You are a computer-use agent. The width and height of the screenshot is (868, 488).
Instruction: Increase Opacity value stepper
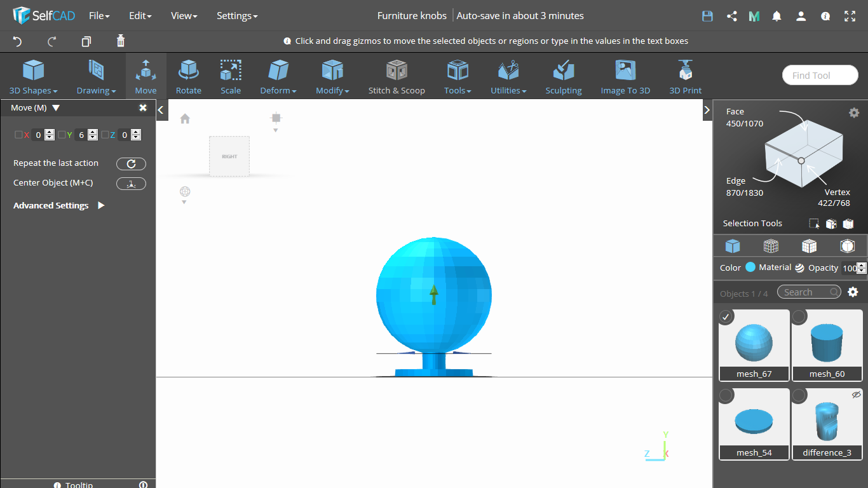(x=862, y=266)
